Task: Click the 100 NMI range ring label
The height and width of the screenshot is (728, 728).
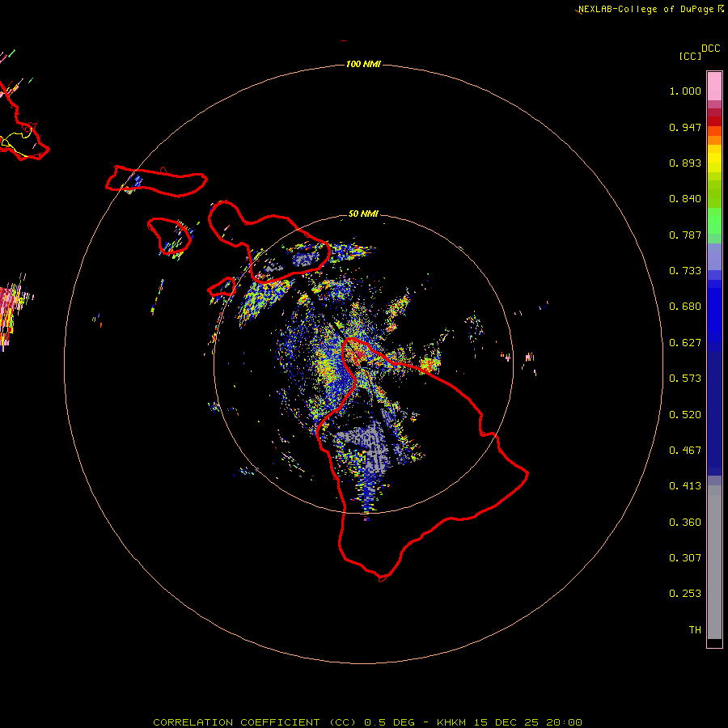Action: (x=363, y=64)
